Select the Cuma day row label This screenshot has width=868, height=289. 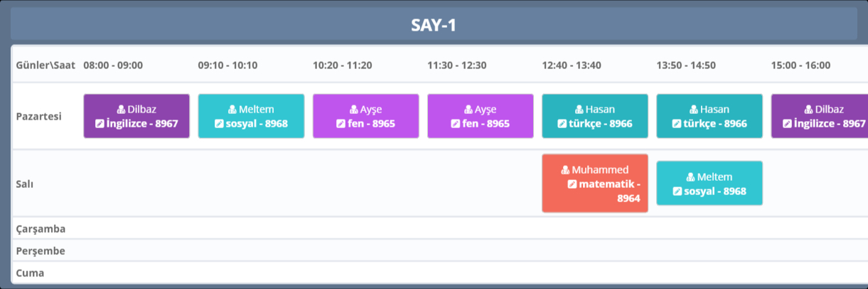tap(30, 273)
